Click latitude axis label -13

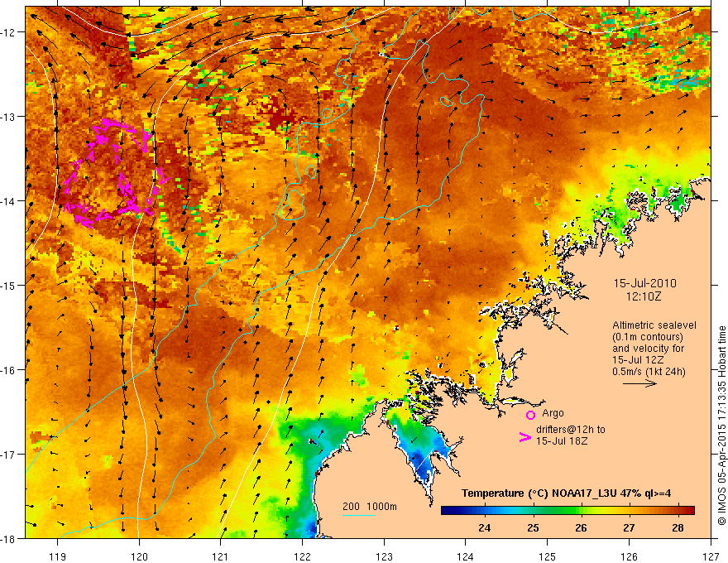pyautogui.click(x=8, y=116)
